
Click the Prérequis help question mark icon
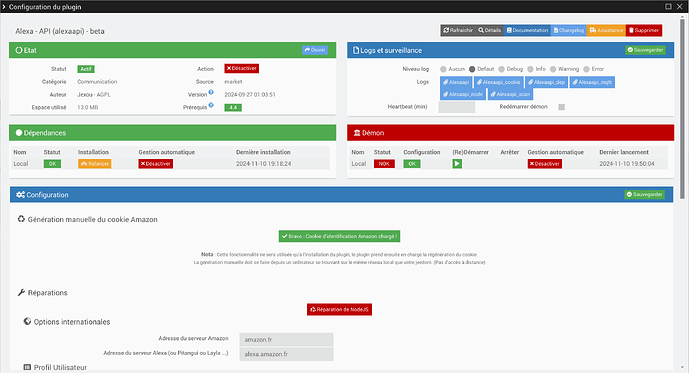click(x=211, y=105)
